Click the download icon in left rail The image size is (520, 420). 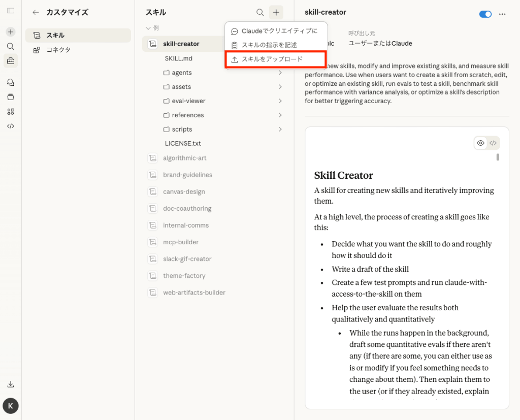tap(11, 384)
